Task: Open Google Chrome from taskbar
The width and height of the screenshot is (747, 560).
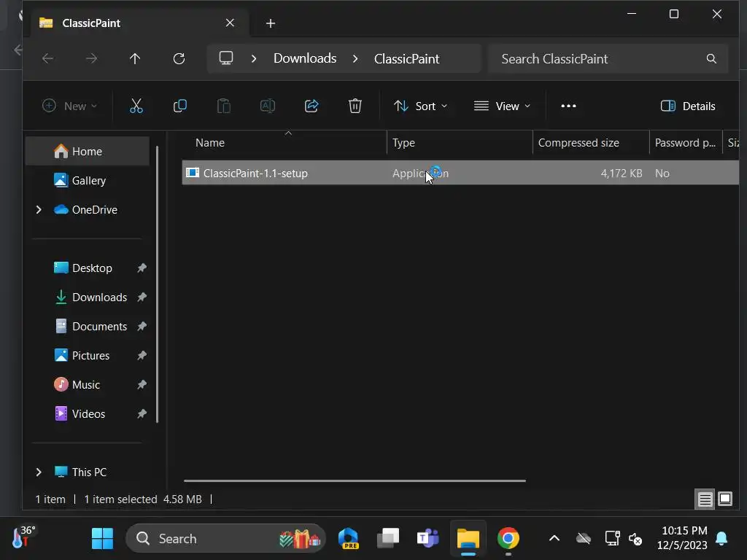Action: coord(508,539)
